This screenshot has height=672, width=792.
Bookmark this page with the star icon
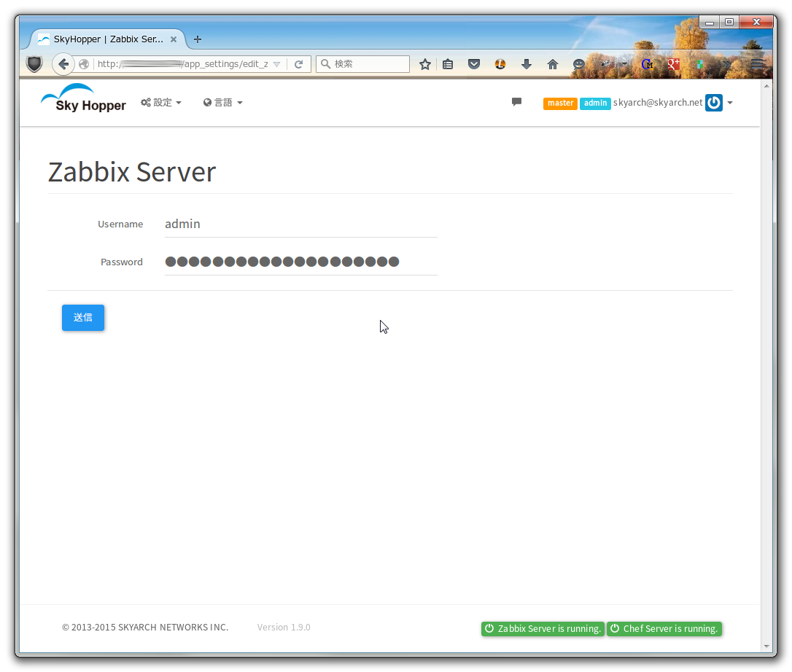424,64
